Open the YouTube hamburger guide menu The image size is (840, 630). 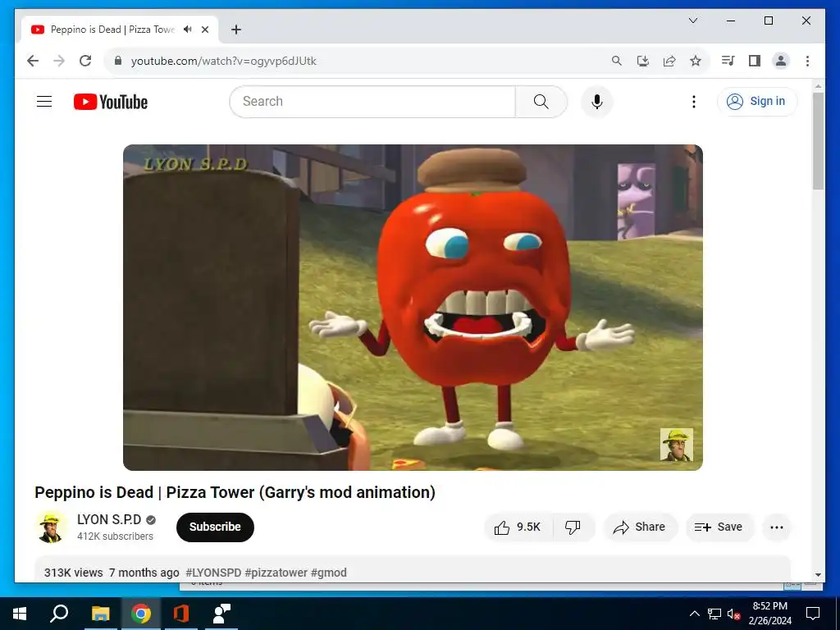(x=44, y=101)
